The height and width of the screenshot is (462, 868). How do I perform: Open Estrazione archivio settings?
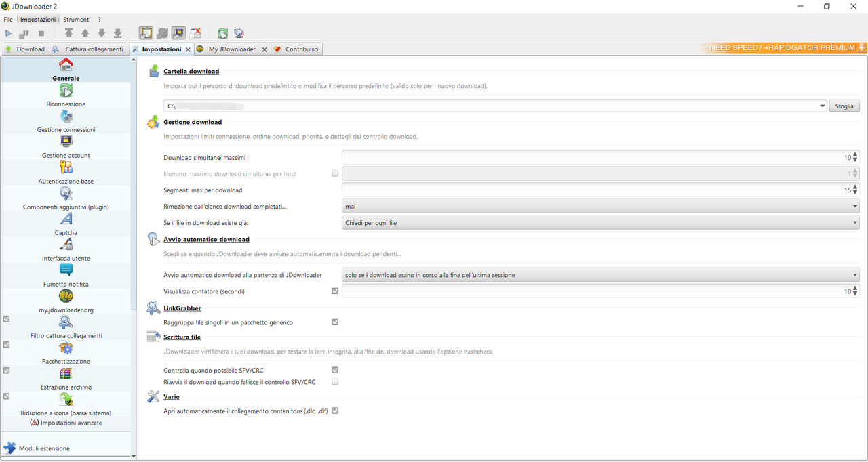66,379
